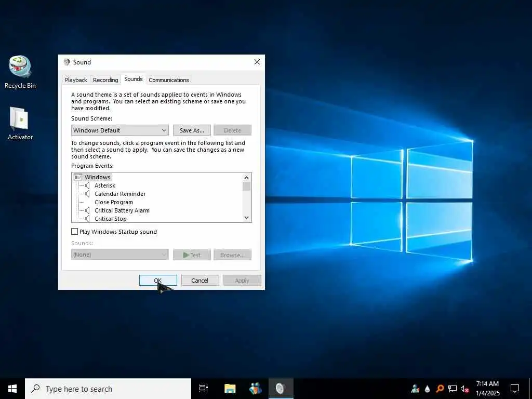Click the speaker icon beside Calendar Reminder

pyautogui.click(x=87, y=194)
